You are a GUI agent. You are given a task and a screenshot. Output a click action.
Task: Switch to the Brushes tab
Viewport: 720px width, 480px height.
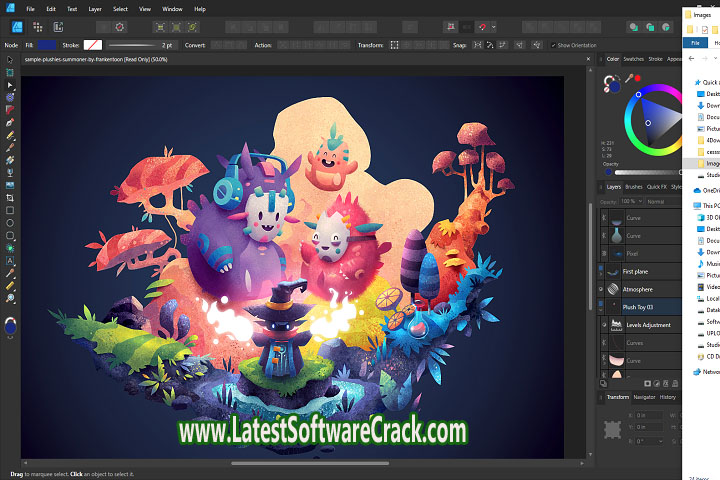[x=634, y=187]
